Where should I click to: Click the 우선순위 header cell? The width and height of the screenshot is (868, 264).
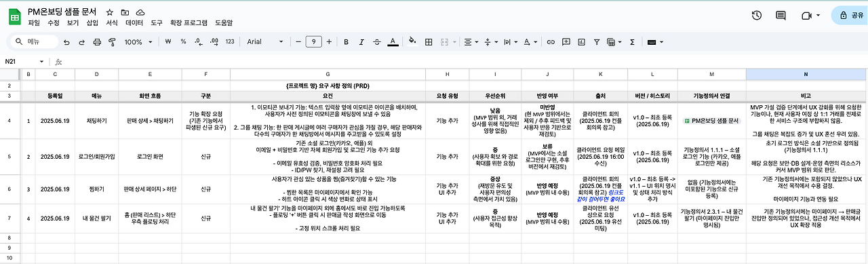pos(495,96)
